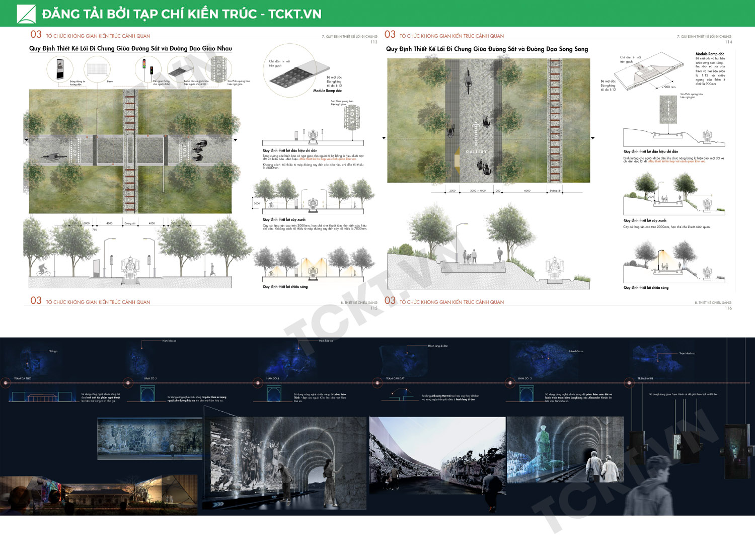
Task: Click the HẦM SỐ 5 timeline node
Action: pos(128,383)
